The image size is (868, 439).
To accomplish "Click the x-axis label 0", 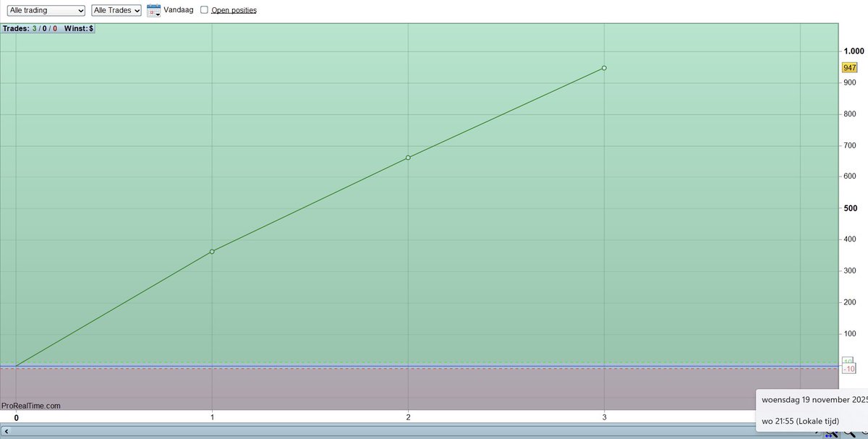I will pos(16,417).
